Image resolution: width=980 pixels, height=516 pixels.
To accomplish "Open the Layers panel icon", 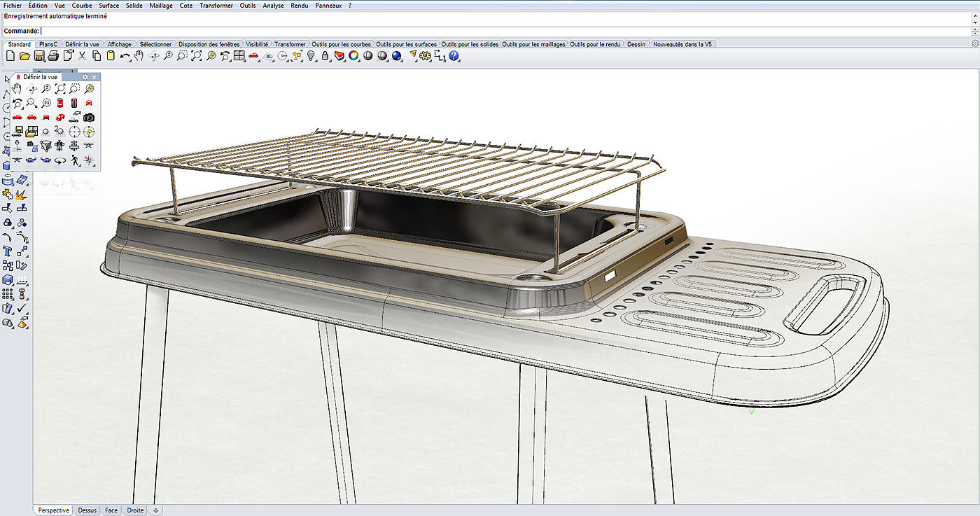I will (x=339, y=56).
